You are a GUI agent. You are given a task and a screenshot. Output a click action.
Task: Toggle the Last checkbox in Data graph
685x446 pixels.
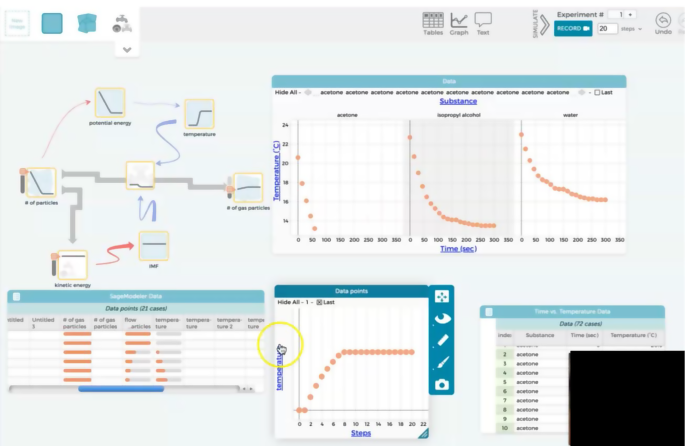pyautogui.click(x=597, y=93)
